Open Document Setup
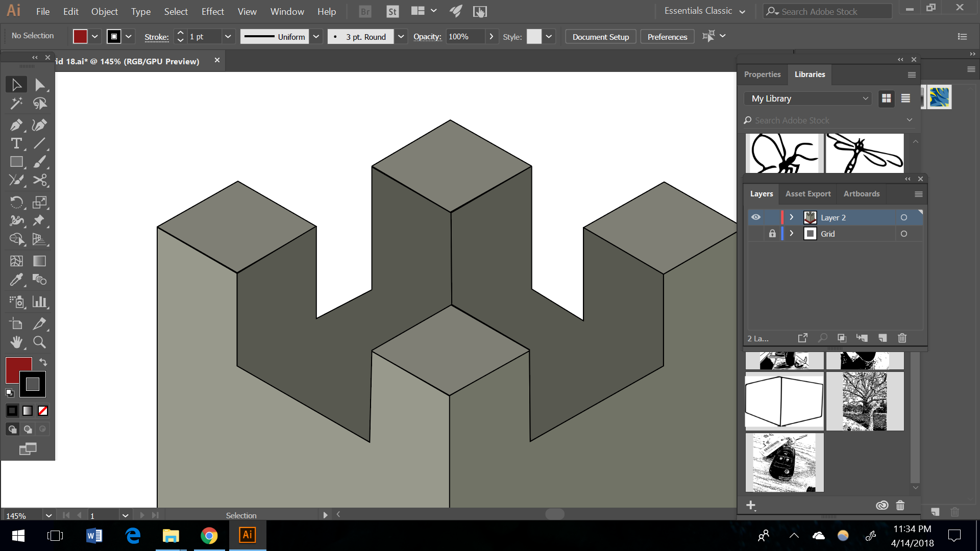The image size is (980, 551). click(x=600, y=36)
